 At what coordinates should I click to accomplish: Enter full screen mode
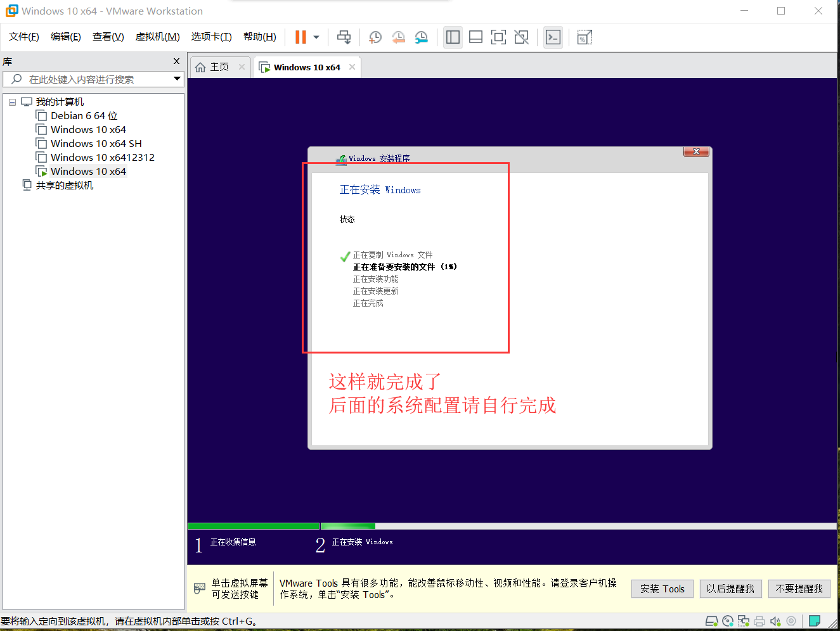click(498, 37)
